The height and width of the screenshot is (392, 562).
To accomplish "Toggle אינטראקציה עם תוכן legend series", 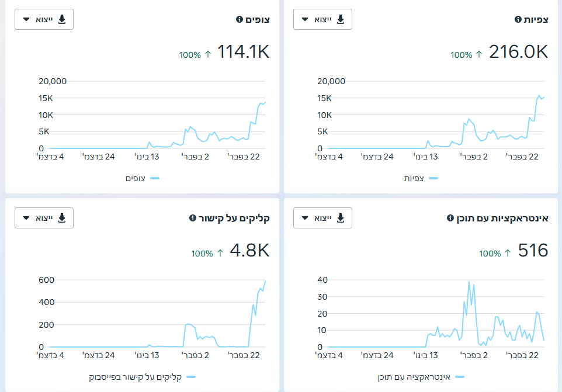I will (421, 377).
